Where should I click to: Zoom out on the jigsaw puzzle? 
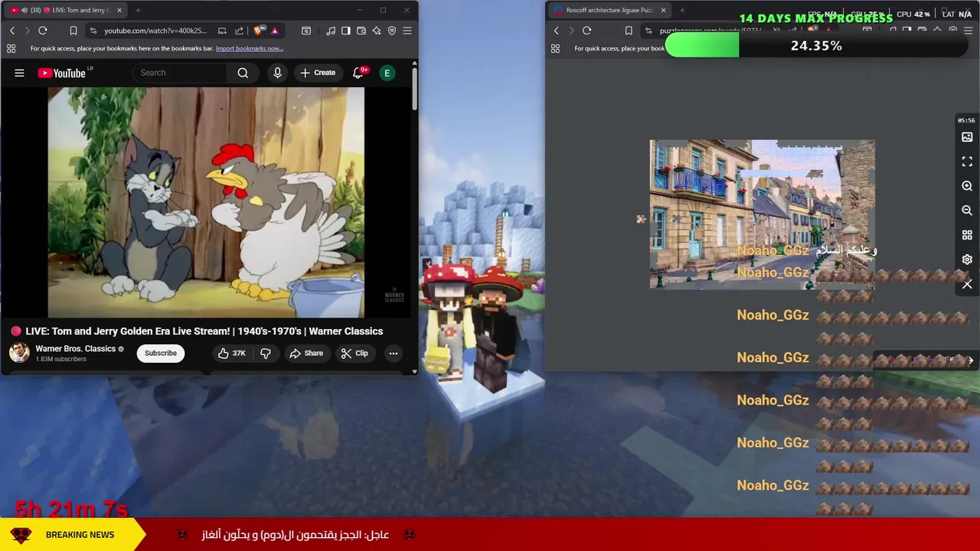point(967,210)
